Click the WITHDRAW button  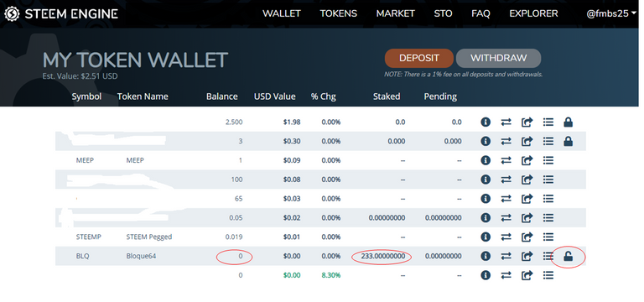499,58
